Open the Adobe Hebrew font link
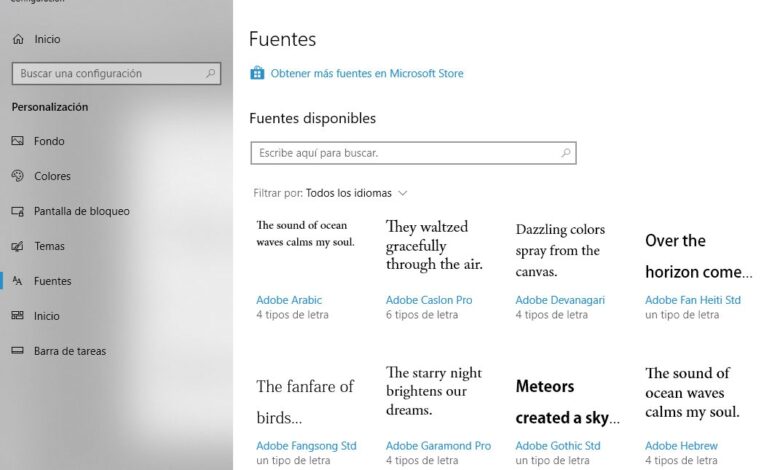Viewport: 780px width, 470px height. pos(682,446)
